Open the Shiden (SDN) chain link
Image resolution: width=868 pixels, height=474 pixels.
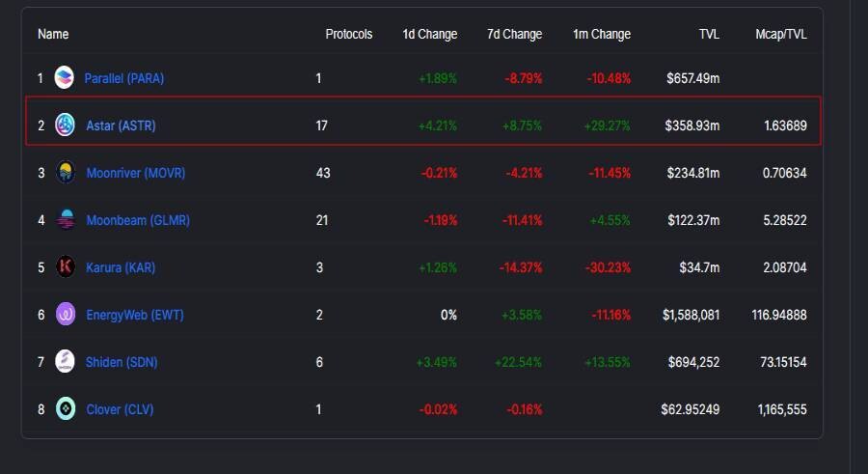pyautogui.click(x=122, y=362)
